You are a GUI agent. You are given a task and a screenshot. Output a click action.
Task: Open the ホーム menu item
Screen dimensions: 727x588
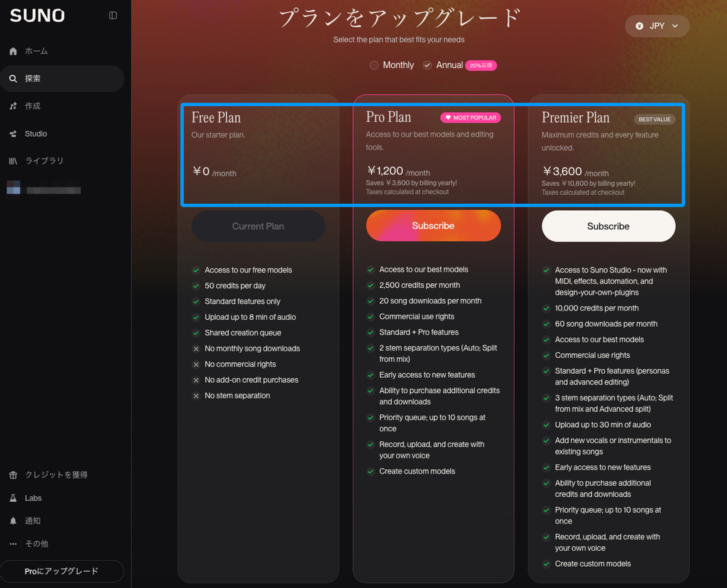(x=62, y=51)
